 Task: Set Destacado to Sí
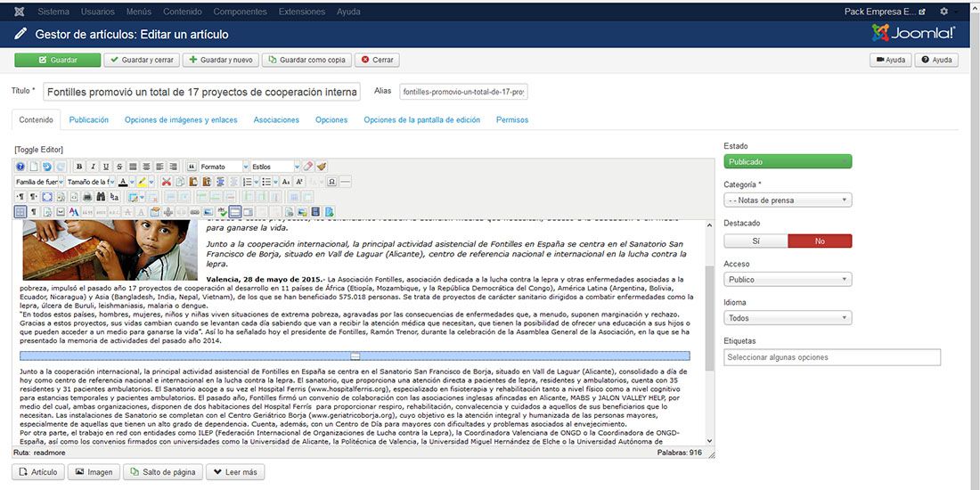[x=755, y=241]
